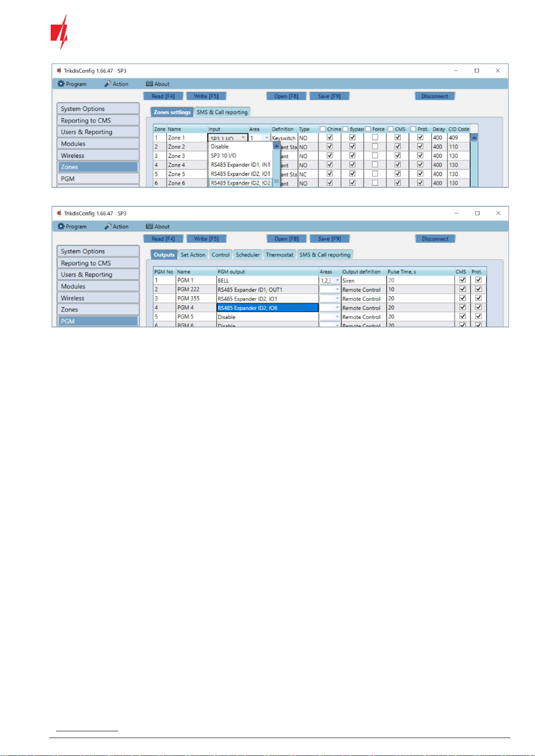
Task: Choose Disable from the Input dropdown list
Action: pyautogui.click(x=219, y=147)
